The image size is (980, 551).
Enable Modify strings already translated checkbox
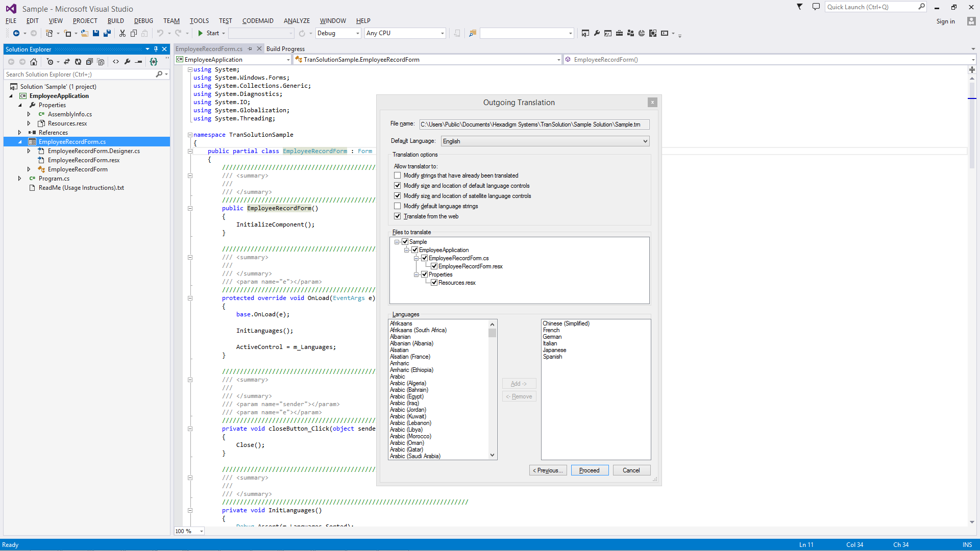(398, 176)
